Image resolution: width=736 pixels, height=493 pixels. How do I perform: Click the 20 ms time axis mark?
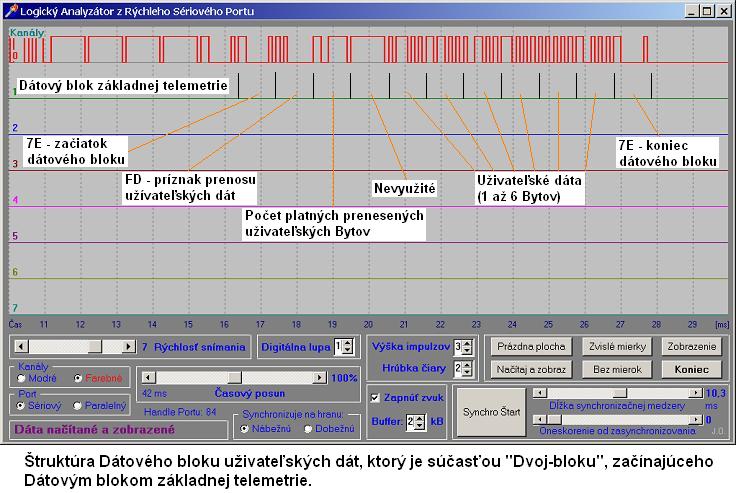pyautogui.click(x=368, y=324)
